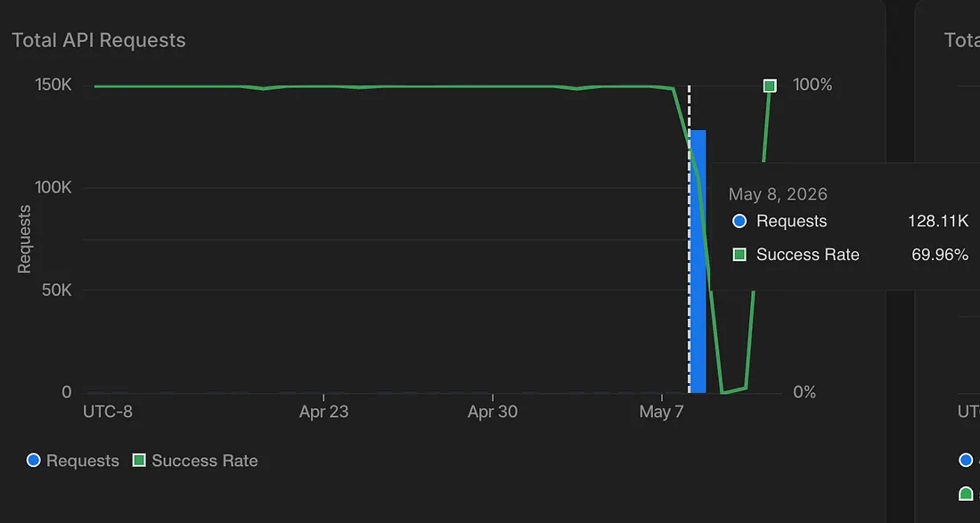Click the "100%" right-axis label
980x523 pixels.
[813, 85]
